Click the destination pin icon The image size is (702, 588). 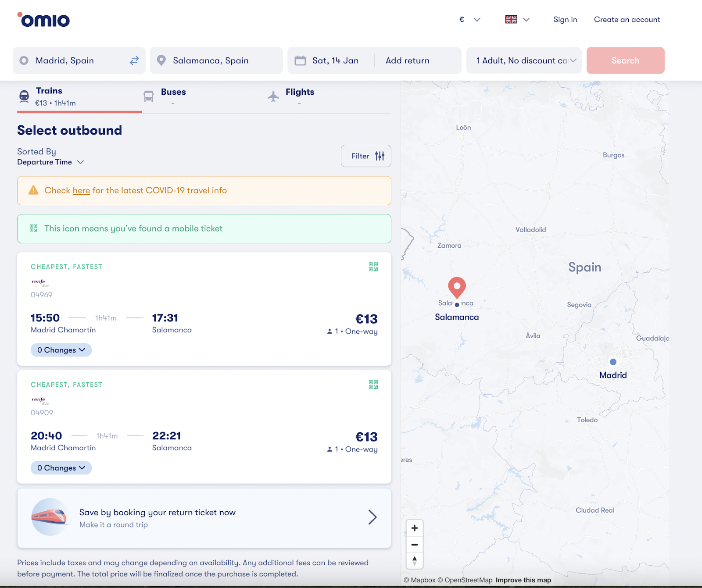pyautogui.click(x=161, y=61)
